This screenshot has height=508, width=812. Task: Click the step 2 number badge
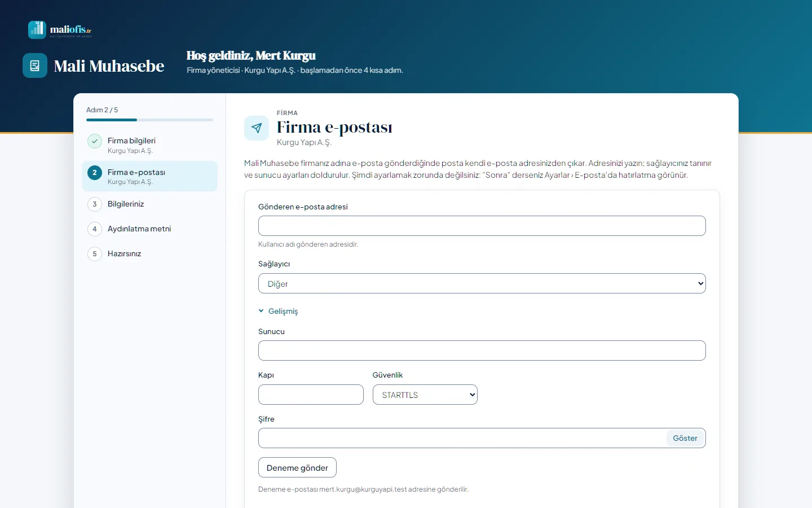(95, 173)
